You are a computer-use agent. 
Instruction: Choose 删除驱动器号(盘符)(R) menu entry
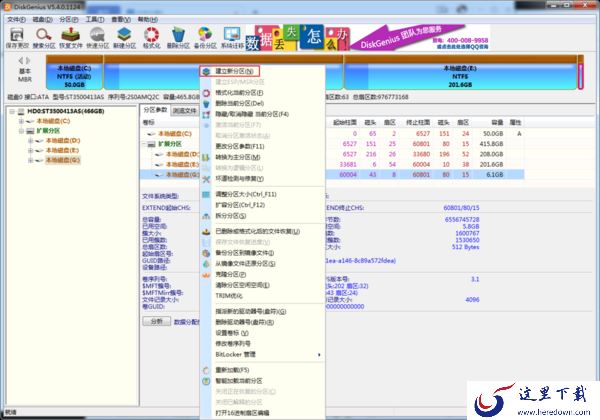[x=245, y=322]
